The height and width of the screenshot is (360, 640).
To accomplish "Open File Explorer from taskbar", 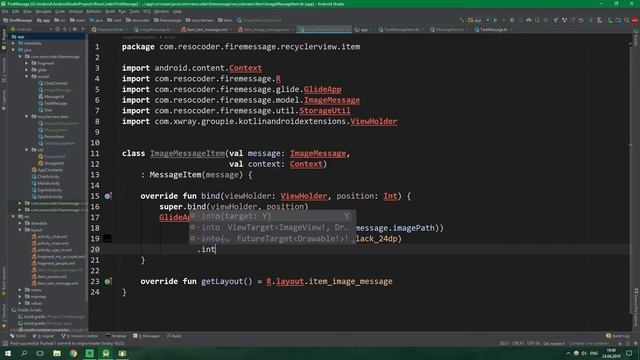I will 57,353.
